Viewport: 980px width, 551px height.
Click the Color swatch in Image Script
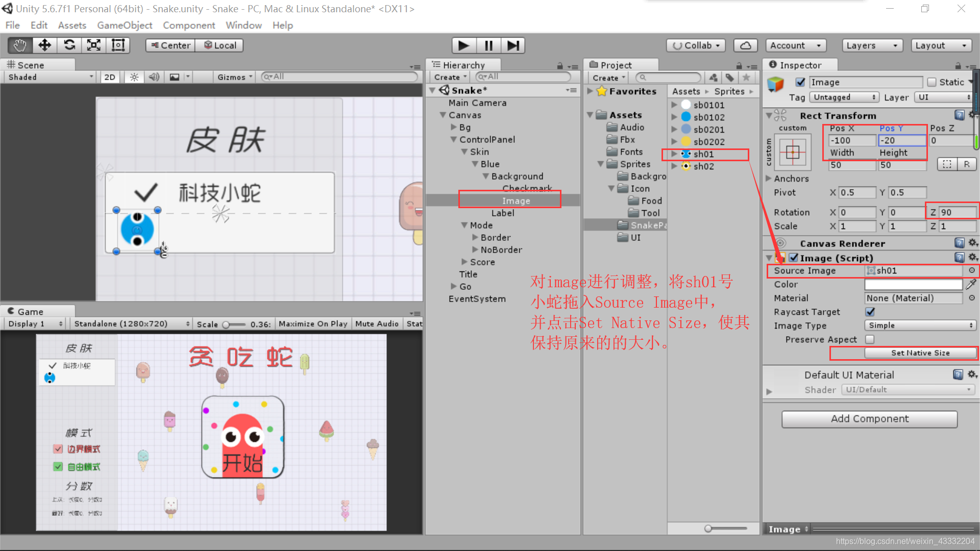[915, 284]
